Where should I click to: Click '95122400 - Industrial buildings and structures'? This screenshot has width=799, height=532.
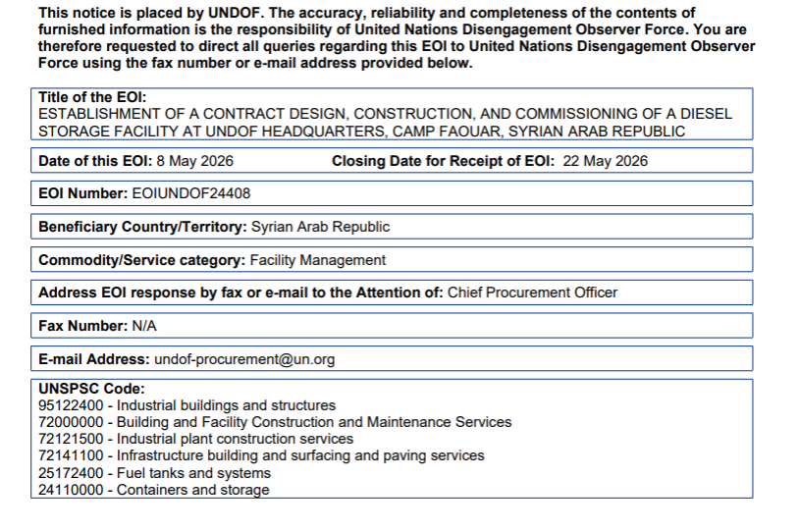pos(187,405)
